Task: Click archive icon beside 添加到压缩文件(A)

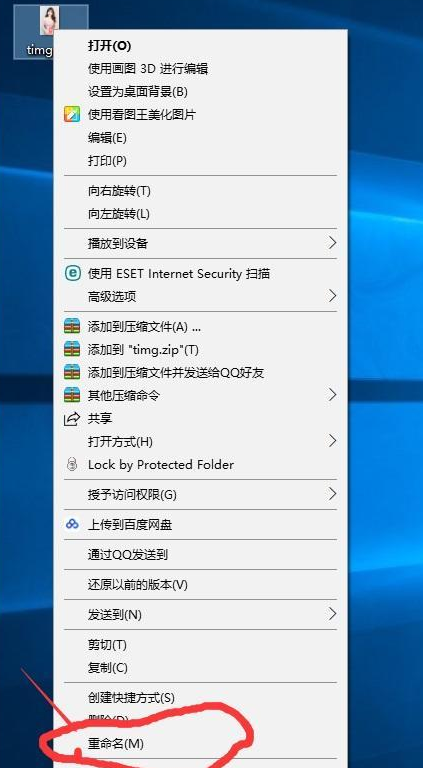Action: 72,326
